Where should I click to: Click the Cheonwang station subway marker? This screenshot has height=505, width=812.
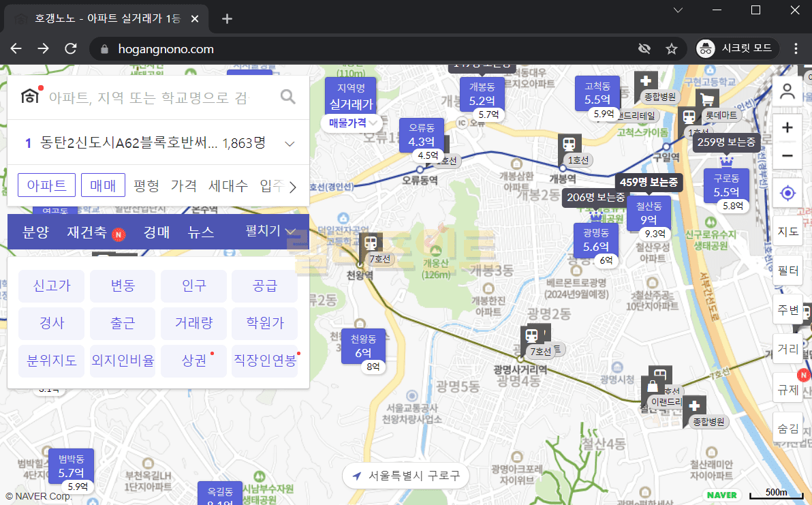[371, 243]
